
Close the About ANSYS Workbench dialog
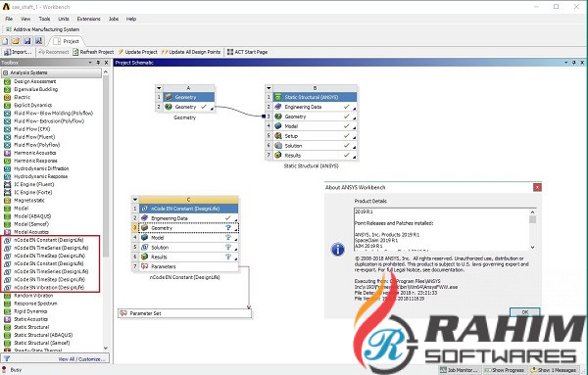coord(537,187)
